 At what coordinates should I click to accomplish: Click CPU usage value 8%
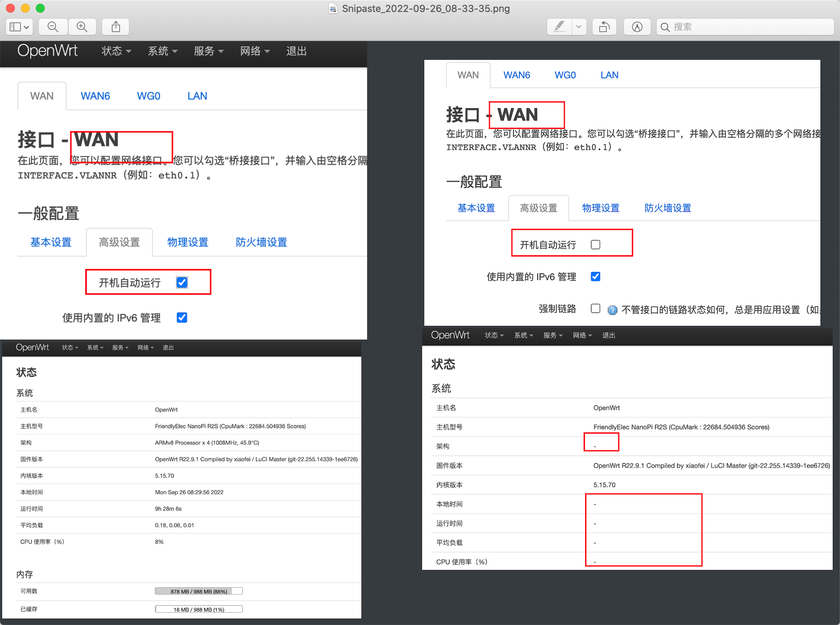159,542
